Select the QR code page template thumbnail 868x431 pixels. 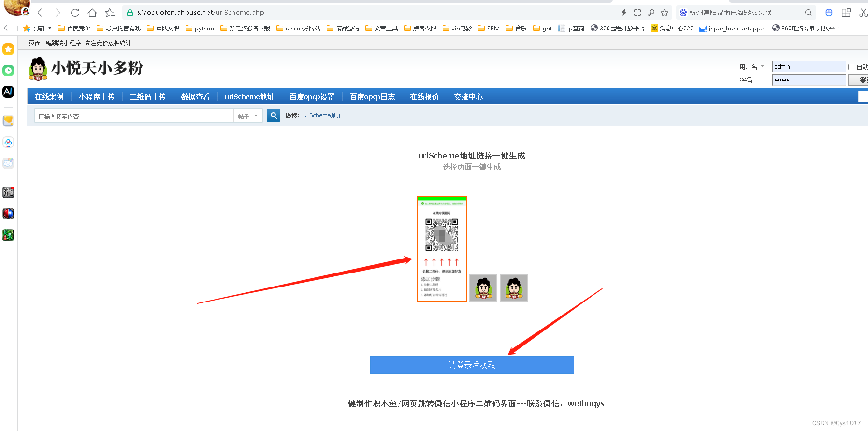(442, 249)
